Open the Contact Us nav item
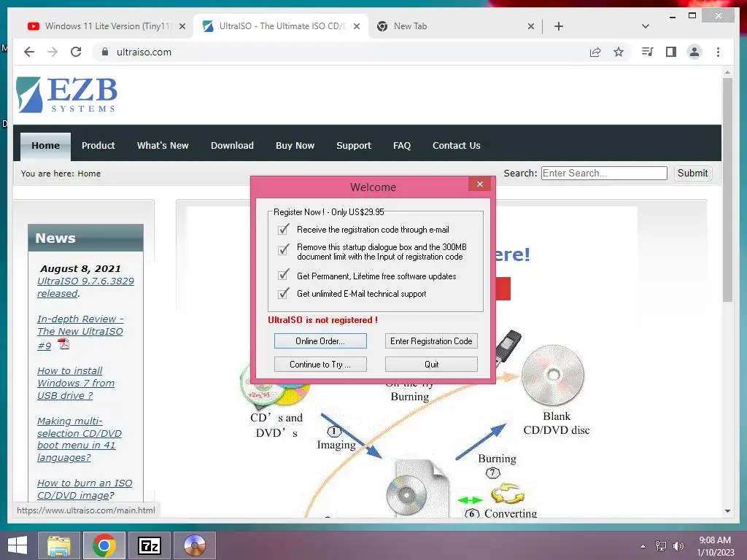The height and width of the screenshot is (560, 747). point(456,145)
